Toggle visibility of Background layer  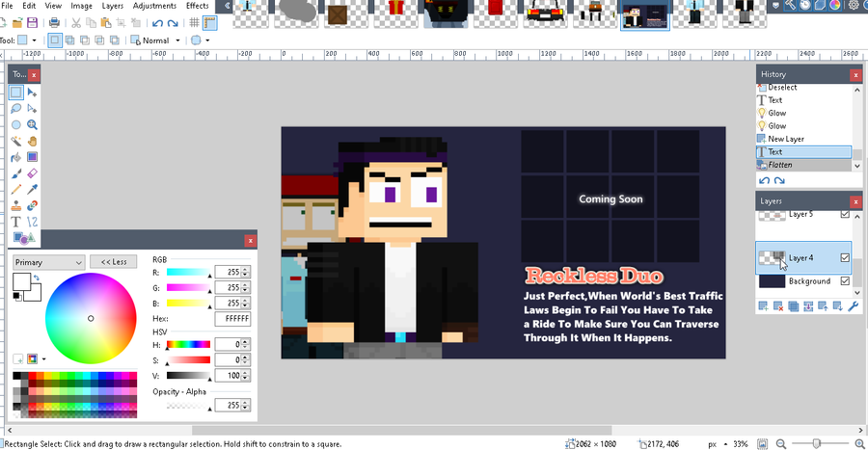[845, 280]
